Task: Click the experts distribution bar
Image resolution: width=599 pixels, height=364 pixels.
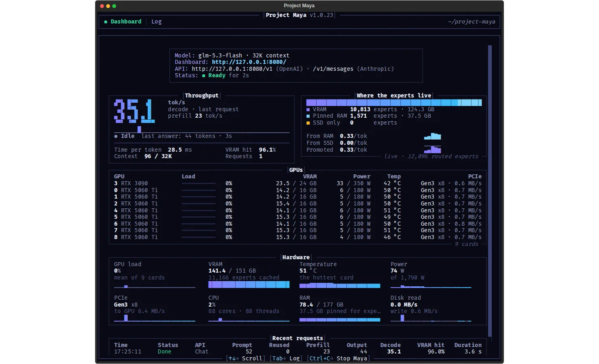Action: coord(394,103)
